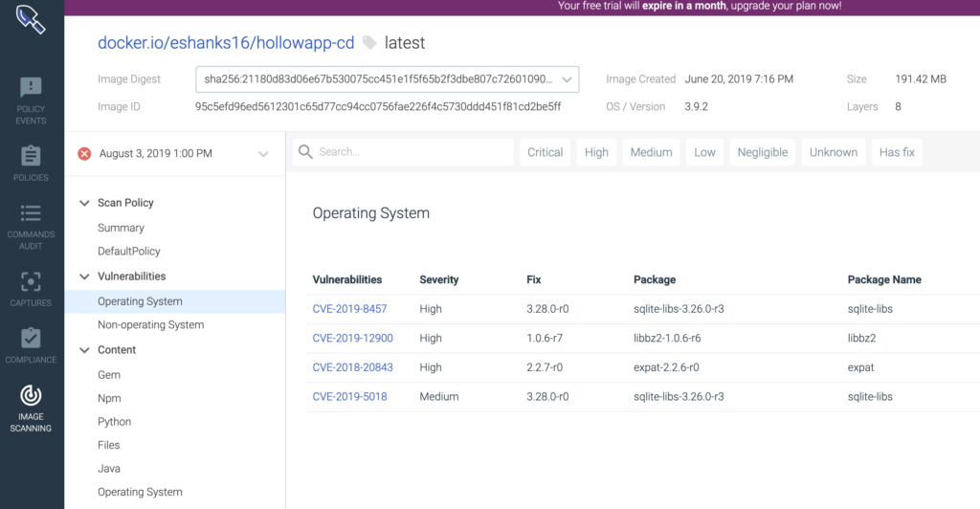This screenshot has height=509, width=980.
Task: Click the search magnifier icon
Action: [305, 152]
